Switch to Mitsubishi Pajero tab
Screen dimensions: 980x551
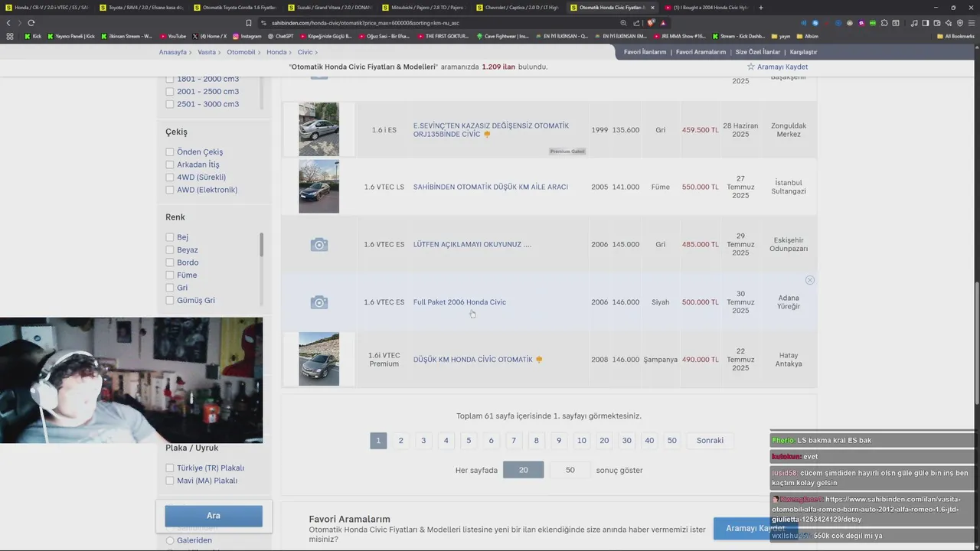pos(423,8)
